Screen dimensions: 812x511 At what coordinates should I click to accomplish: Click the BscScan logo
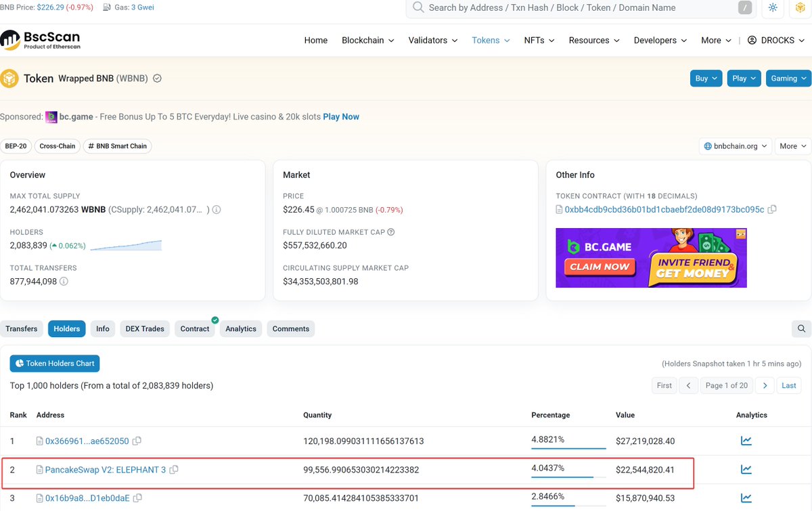(x=40, y=41)
